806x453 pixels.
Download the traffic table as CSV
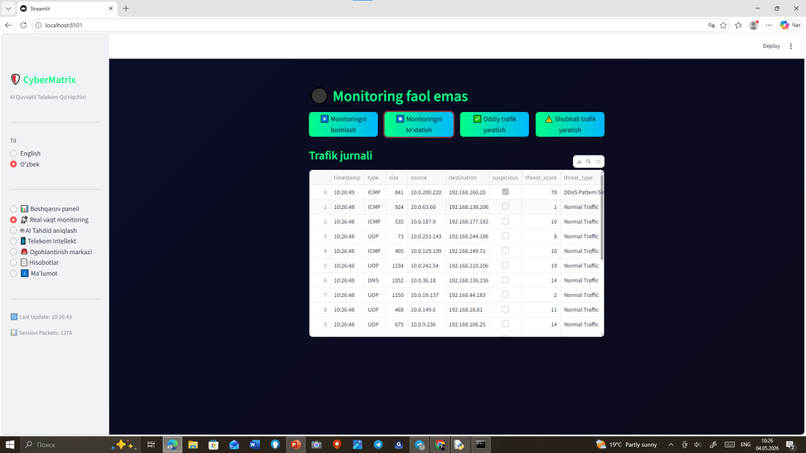579,161
